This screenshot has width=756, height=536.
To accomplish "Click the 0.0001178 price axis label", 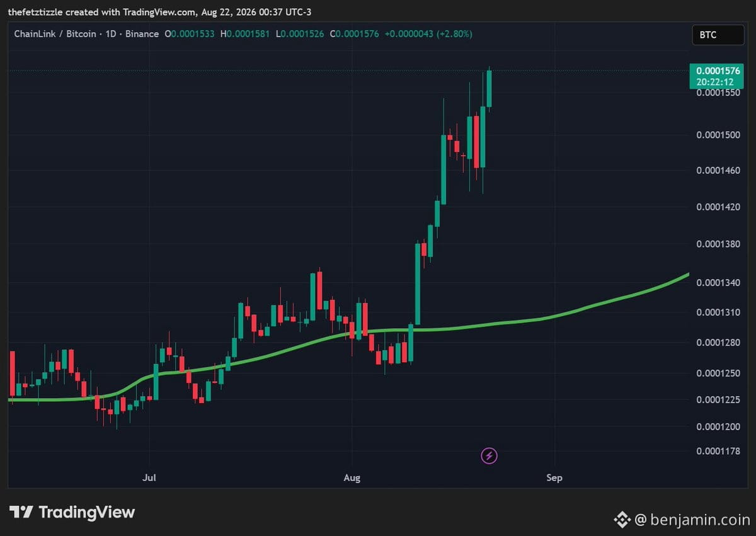I will click(x=718, y=451).
